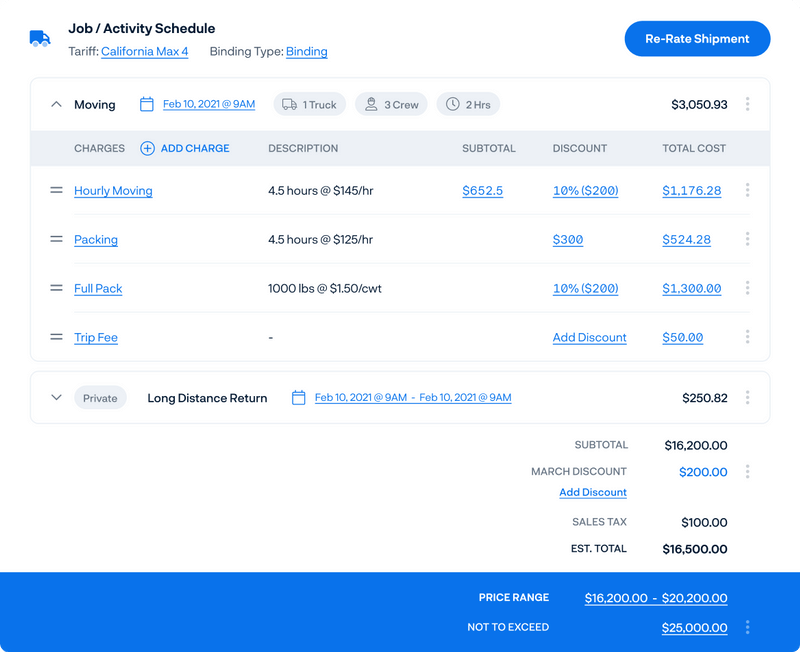Open three-dot menu for Moving job
The height and width of the screenshot is (652, 800).
(747, 104)
